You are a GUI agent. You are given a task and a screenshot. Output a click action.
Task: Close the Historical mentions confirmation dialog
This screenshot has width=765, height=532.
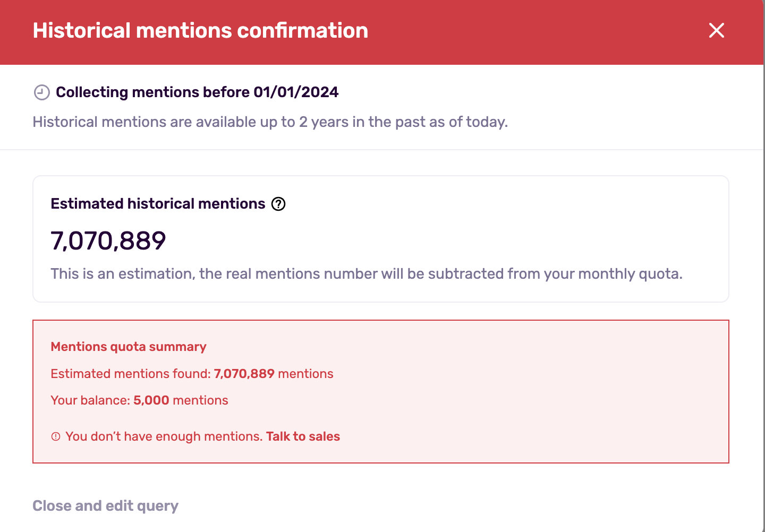pos(717,30)
